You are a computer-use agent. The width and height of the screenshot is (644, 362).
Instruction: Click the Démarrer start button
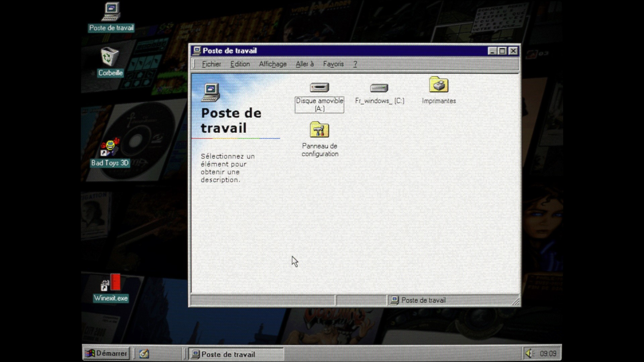106,353
